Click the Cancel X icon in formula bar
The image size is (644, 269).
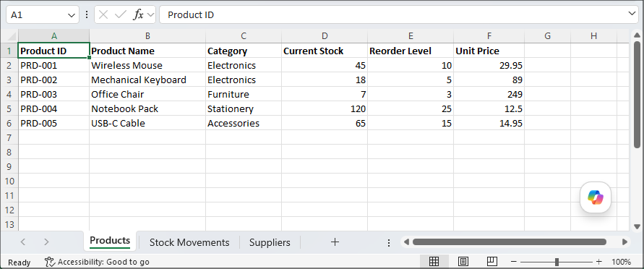(103, 14)
